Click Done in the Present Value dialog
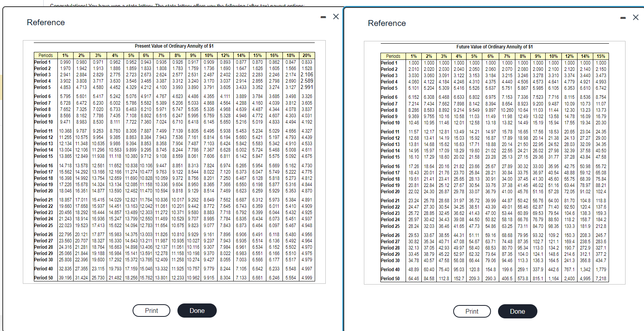644x331 pixels. [x=197, y=311]
